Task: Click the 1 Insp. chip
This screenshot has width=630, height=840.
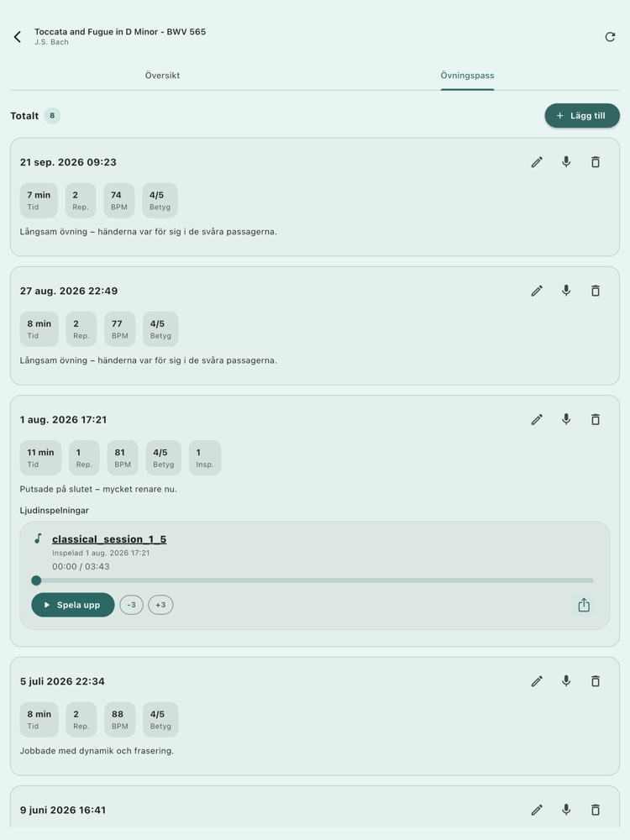Action: click(x=205, y=458)
